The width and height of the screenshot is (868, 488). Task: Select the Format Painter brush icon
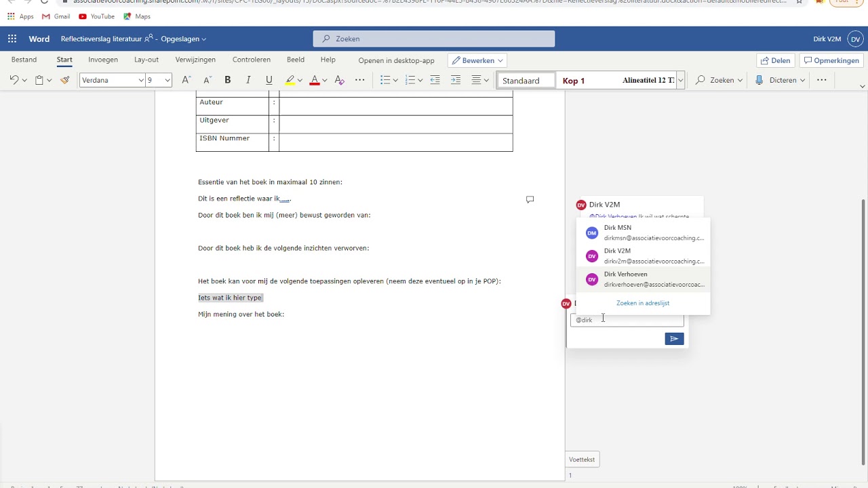pos(65,80)
